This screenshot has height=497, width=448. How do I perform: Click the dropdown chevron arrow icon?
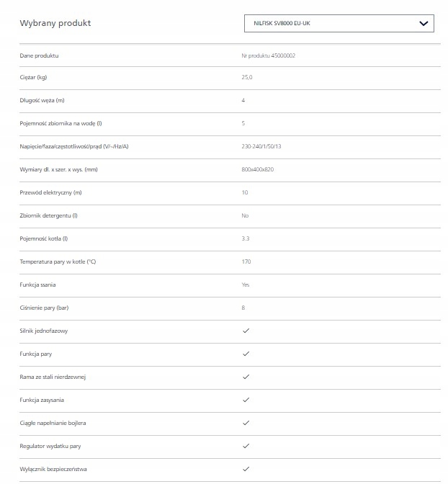pyautogui.click(x=424, y=23)
